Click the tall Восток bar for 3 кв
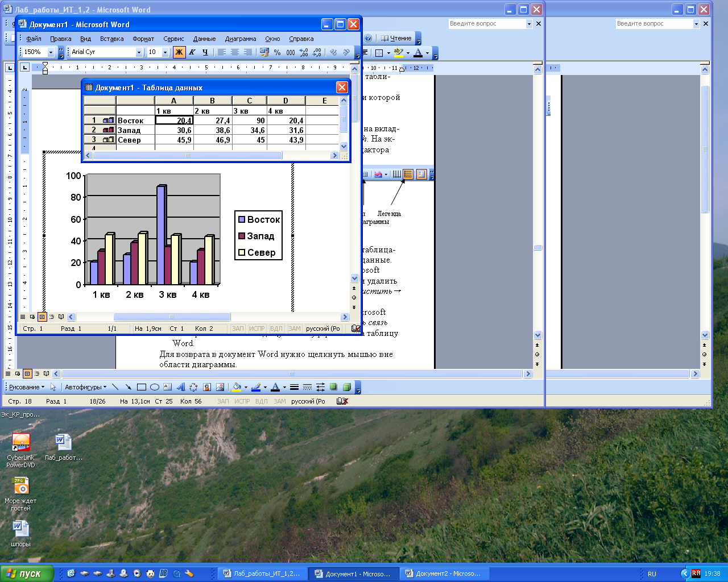This screenshot has width=728, height=582. 162,235
